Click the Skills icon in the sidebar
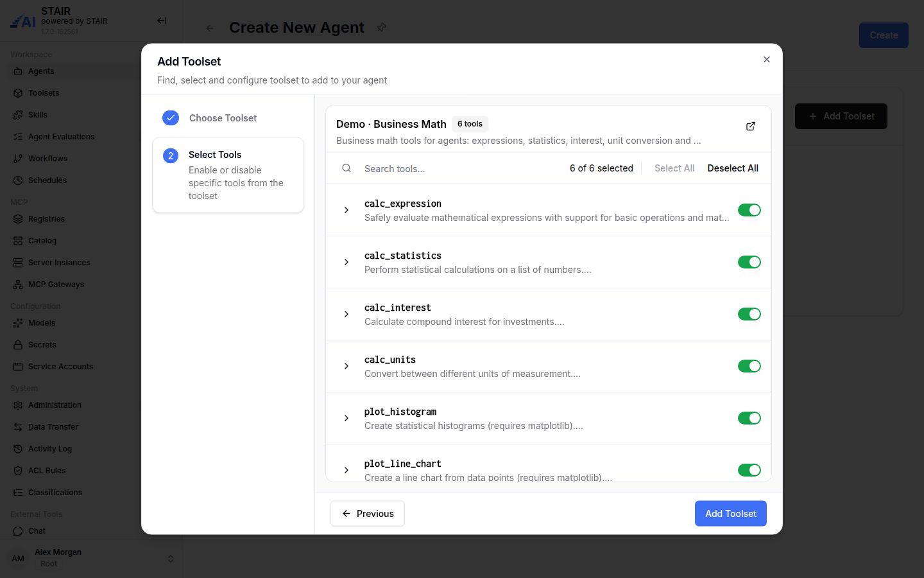The image size is (924, 578). click(18, 115)
